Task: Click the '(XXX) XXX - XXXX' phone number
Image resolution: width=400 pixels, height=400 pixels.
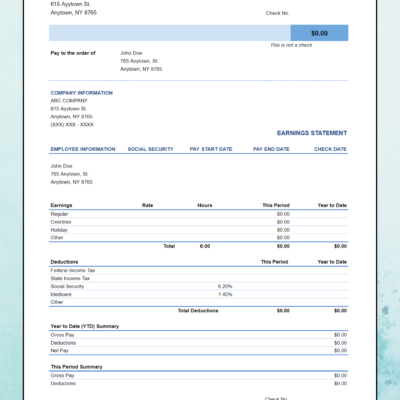Action: tap(72, 125)
